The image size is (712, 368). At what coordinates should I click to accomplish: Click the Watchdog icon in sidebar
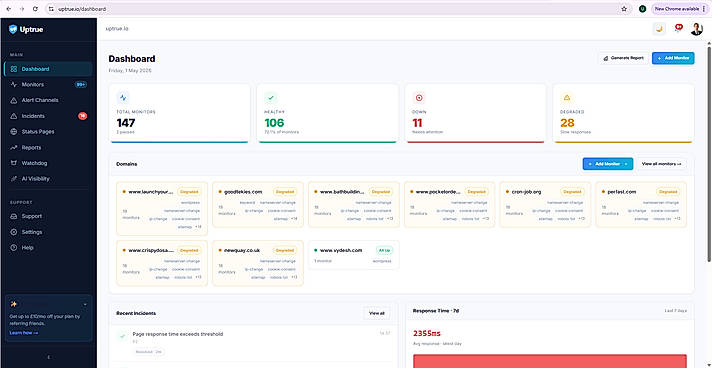(x=14, y=163)
